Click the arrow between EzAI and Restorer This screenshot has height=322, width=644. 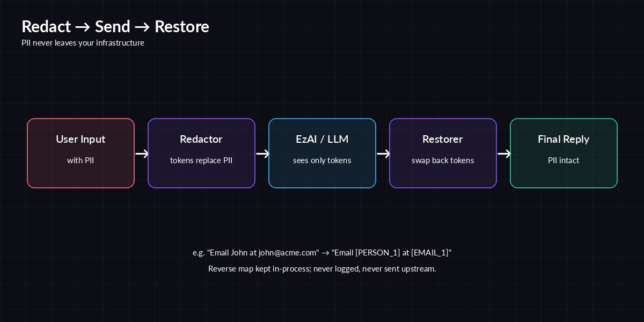click(x=383, y=153)
